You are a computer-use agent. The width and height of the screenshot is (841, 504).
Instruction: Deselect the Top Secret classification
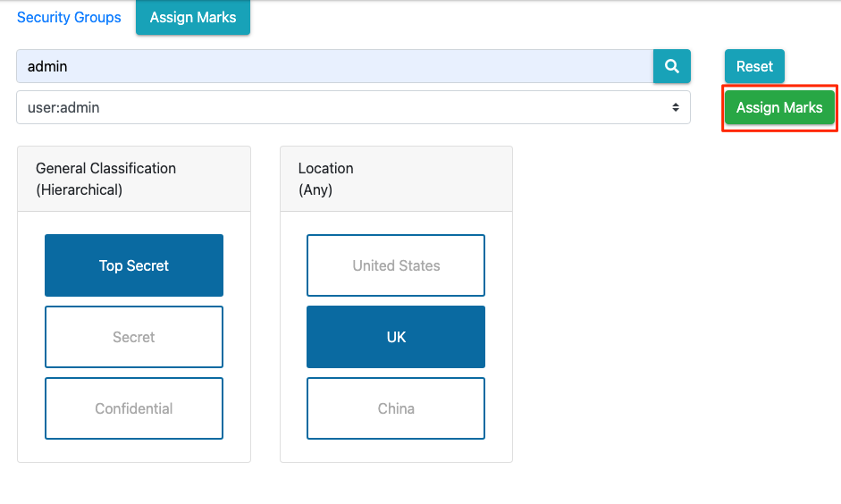134,265
